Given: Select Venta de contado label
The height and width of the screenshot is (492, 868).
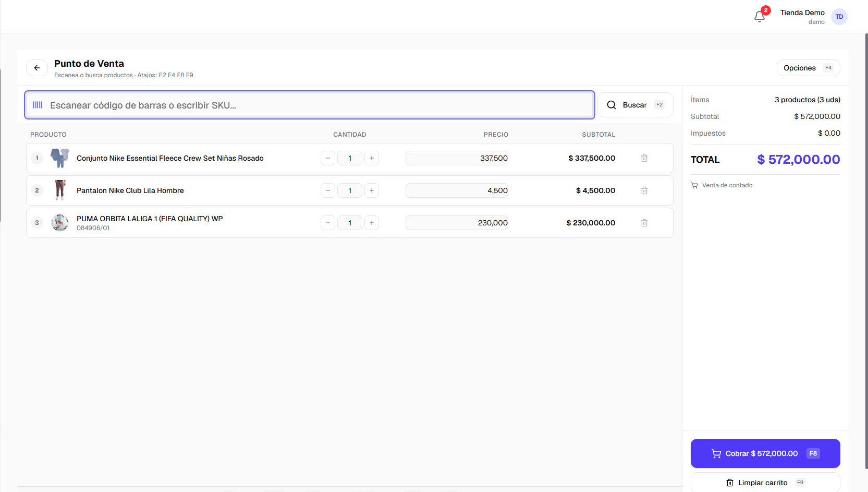Looking at the screenshot, I should (727, 185).
